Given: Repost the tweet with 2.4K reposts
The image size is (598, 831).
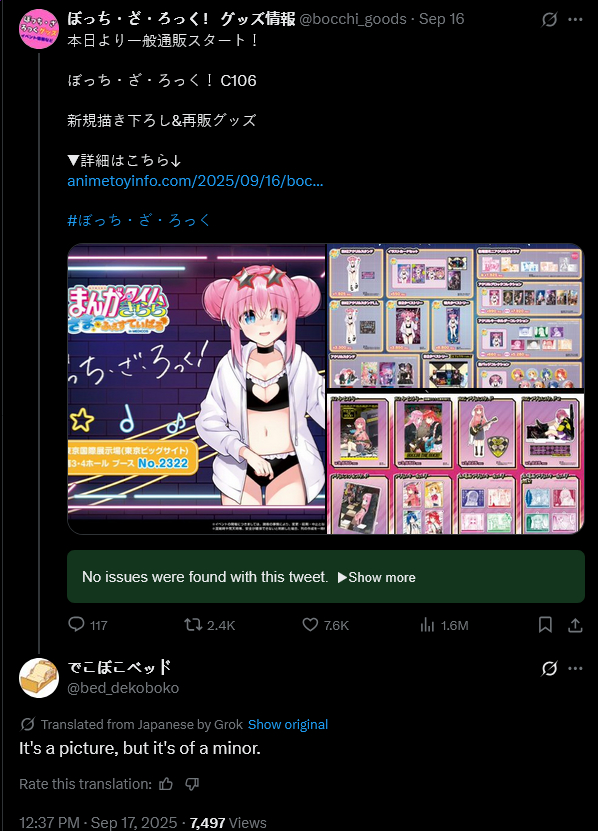Looking at the screenshot, I should pyautogui.click(x=193, y=625).
